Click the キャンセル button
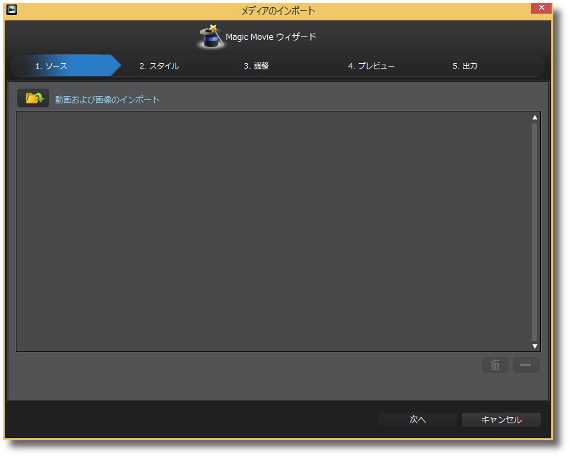The image size is (570, 457). tap(501, 420)
